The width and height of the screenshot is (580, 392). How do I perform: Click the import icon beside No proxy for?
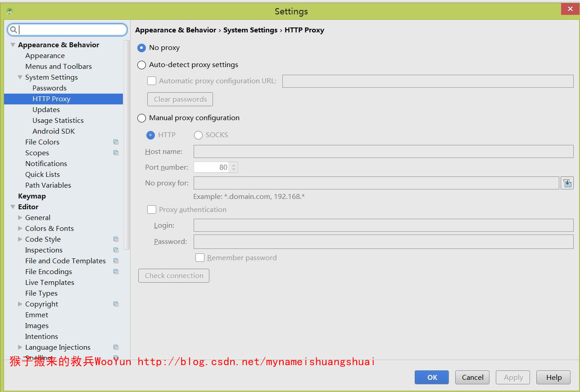coord(567,183)
